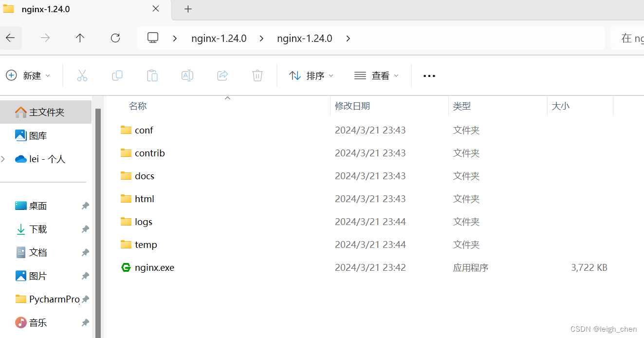
Task: Click the Forward navigation arrow
Action: click(x=45, y=38)
